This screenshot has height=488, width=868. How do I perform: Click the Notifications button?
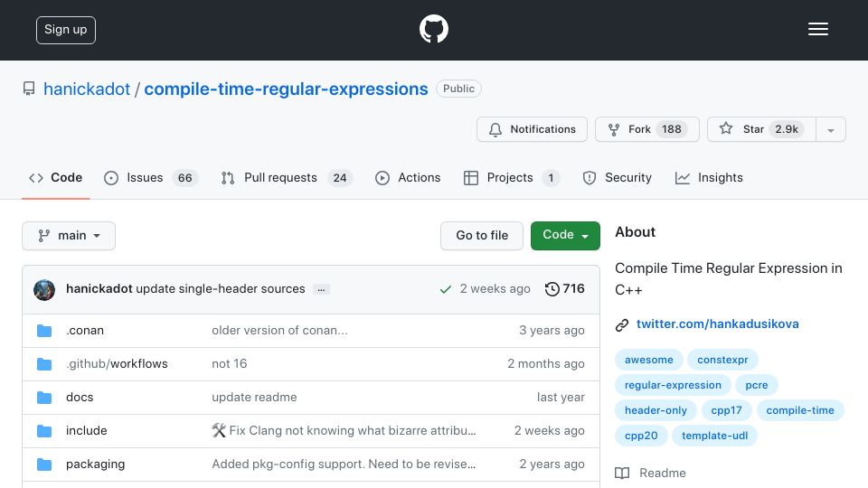pos(532,129)
